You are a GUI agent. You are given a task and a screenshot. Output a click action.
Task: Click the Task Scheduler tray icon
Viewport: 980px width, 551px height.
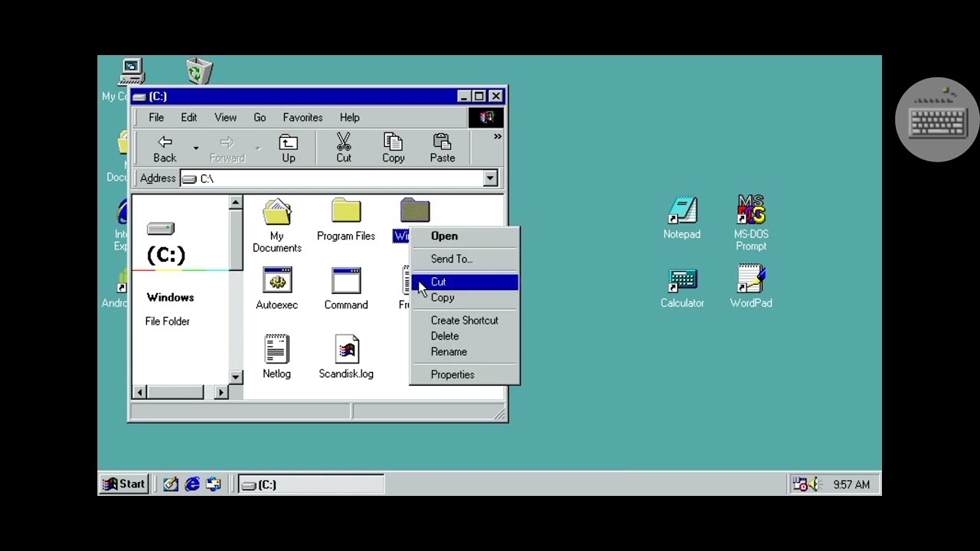click(799, 484)
